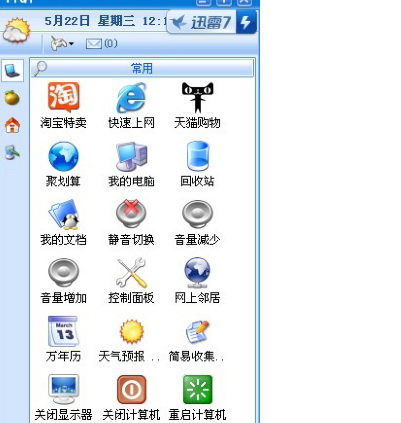Select the orange fruit sidebar tab
The height and width of the screenshot is (423, 401).
(12, 98)
